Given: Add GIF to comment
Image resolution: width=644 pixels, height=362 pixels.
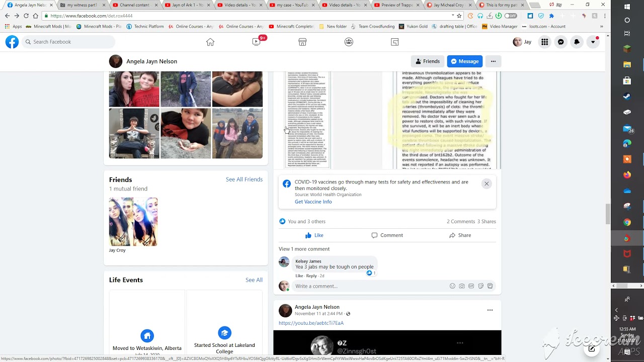Looking at the screenshot, I should tap(471, 286).
